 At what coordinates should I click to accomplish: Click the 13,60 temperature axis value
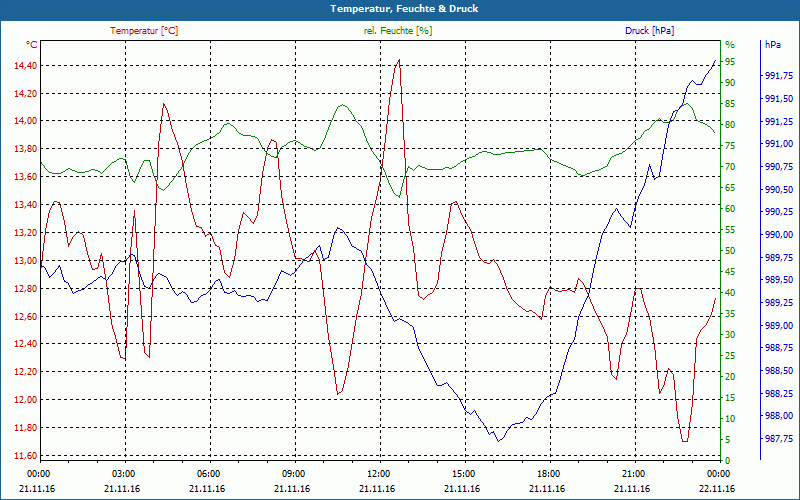[x=25, y=177]
